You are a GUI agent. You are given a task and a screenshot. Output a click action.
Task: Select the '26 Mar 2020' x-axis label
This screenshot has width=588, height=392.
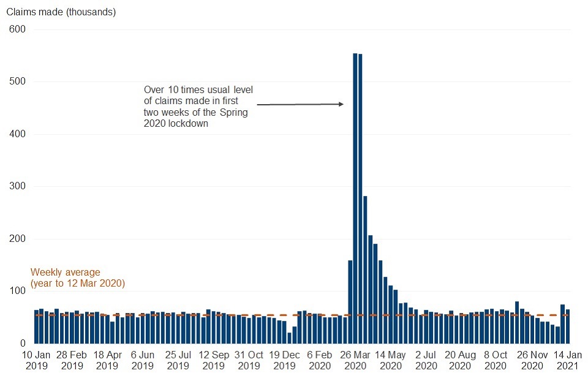pos(355,360)
